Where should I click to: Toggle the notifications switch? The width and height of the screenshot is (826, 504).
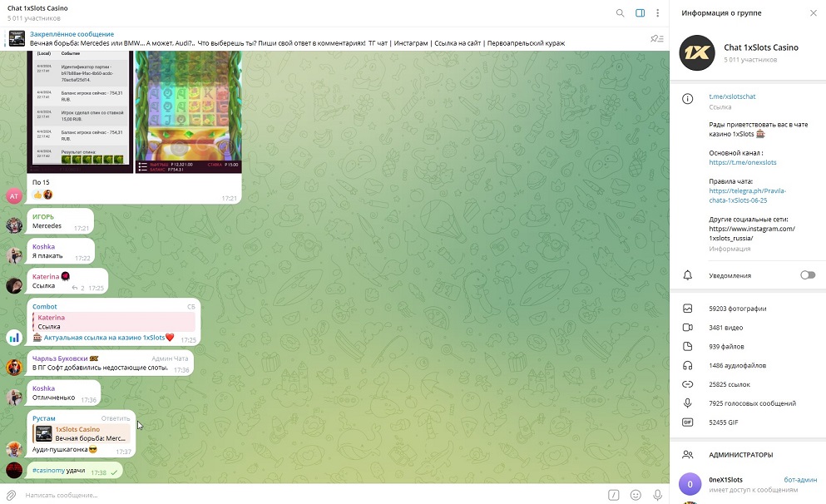click(808, 275)
